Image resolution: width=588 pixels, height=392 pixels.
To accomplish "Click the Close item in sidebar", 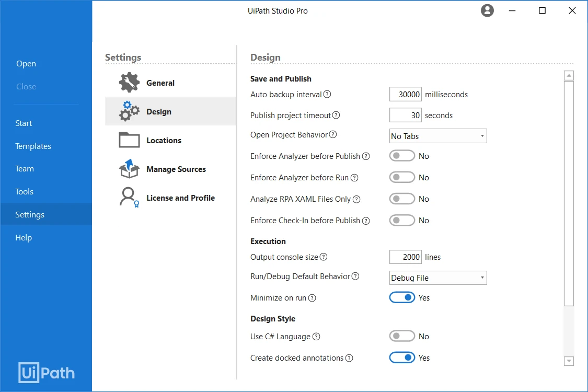I will [x=26, y=86].
